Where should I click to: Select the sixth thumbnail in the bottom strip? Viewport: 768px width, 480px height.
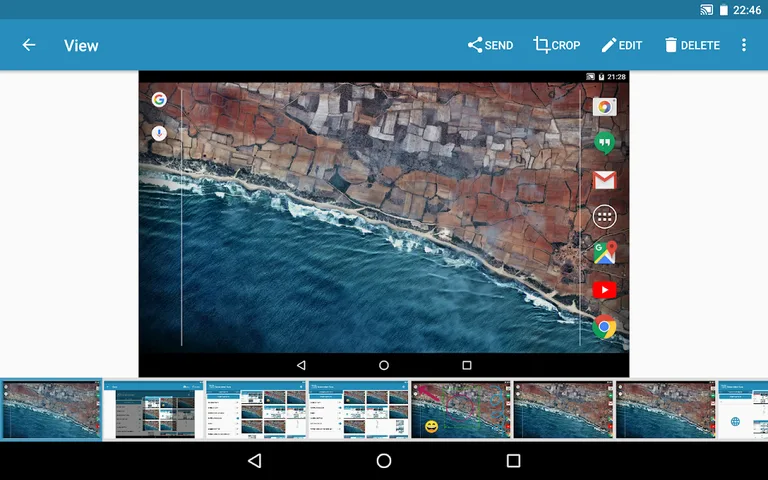[x=563, y=410]
